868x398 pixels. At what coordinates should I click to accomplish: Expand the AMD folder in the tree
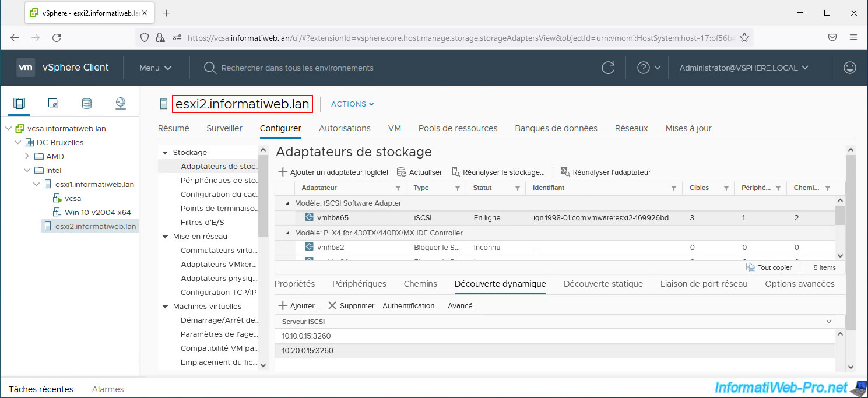click(27, 156)
